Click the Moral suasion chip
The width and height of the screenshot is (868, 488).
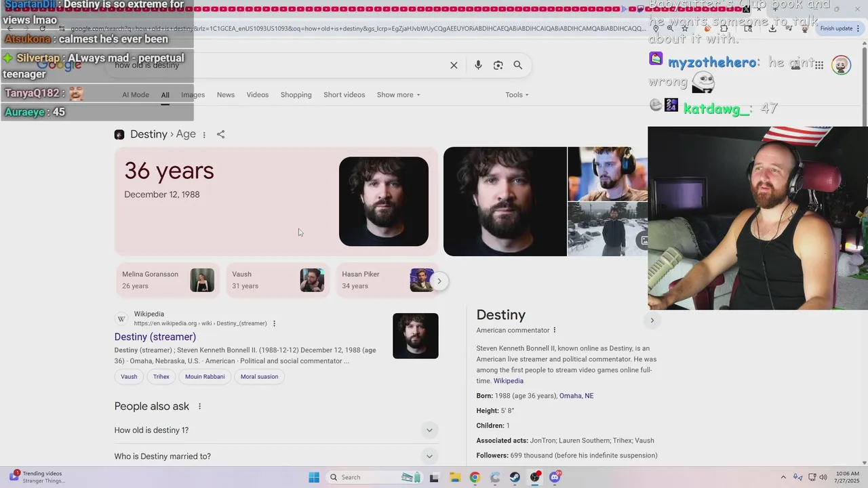coord(259,377)
